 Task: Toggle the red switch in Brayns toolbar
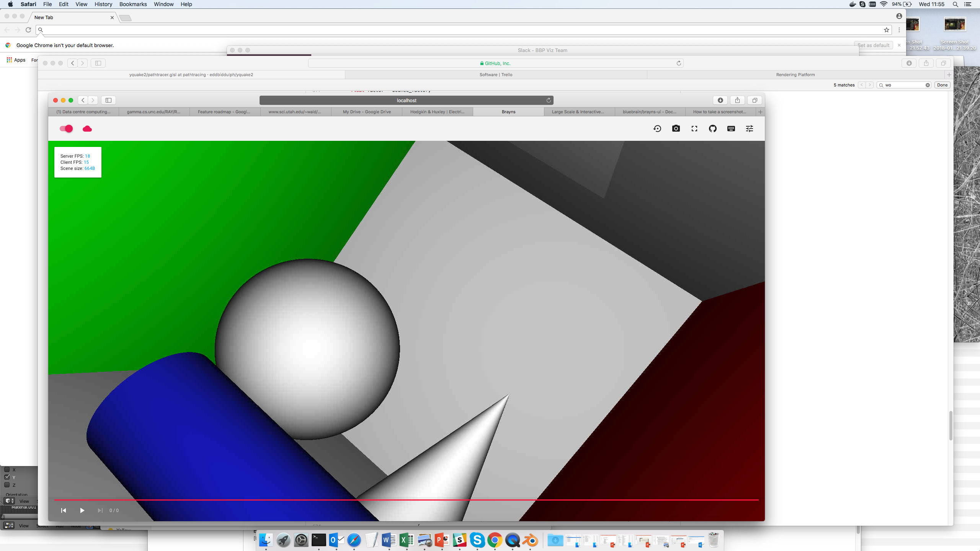coord(66,129)
